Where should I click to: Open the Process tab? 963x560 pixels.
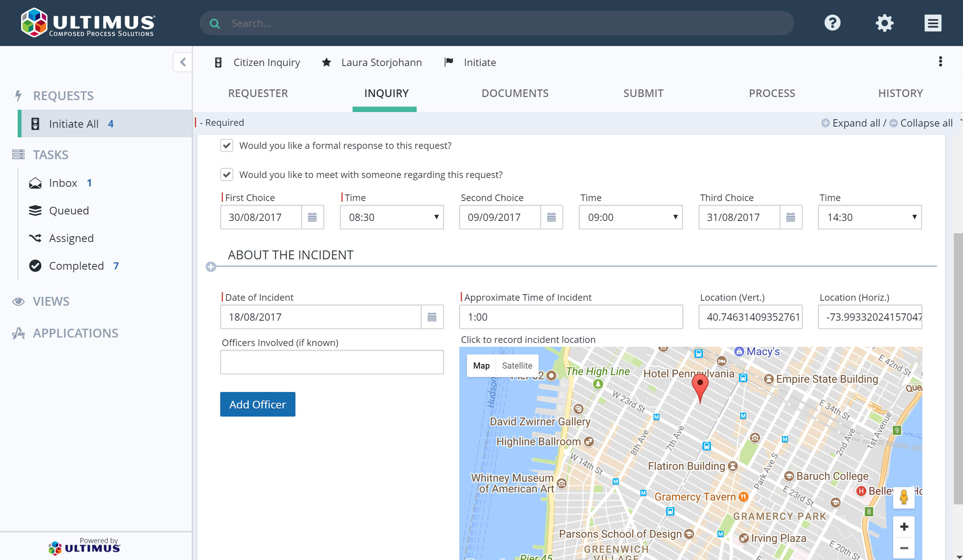771,93
